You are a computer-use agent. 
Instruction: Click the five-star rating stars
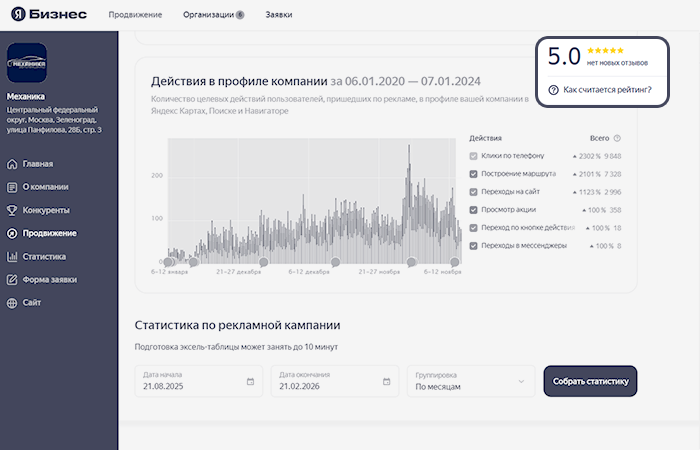pyautogui.click(x=605, y=50)
